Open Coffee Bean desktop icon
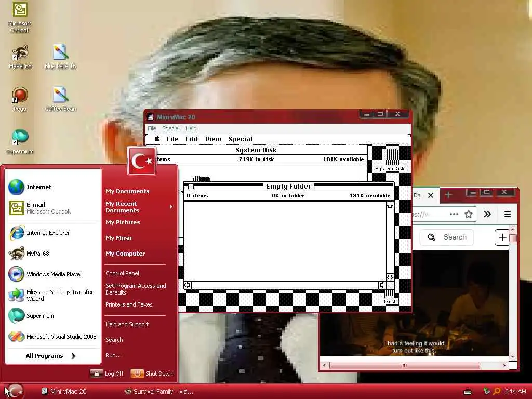The width and height of the screenshot is (532, 399). coord(60,99)
